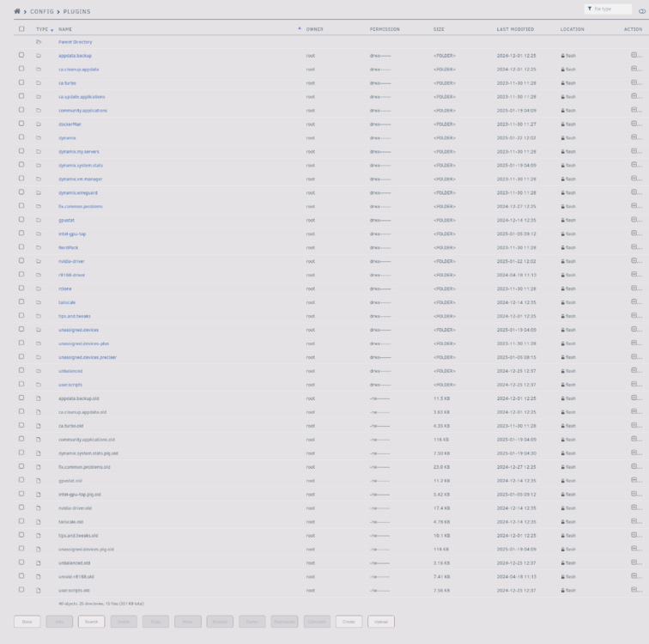Click file icon of unbalanced.old row
Screen dimensions: 649x644
(39, 563)
